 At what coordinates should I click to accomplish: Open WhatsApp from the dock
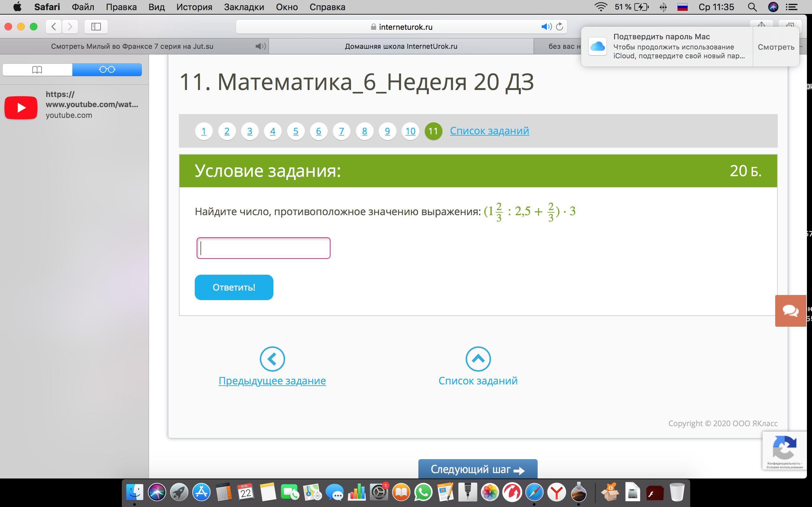423,492
